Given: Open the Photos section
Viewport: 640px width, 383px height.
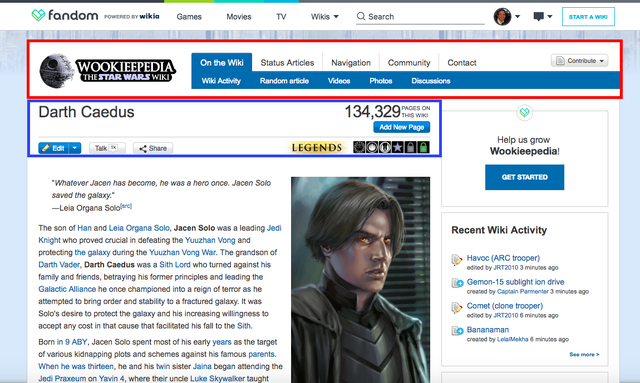Looking at the screenshot, I should (381, 81).
